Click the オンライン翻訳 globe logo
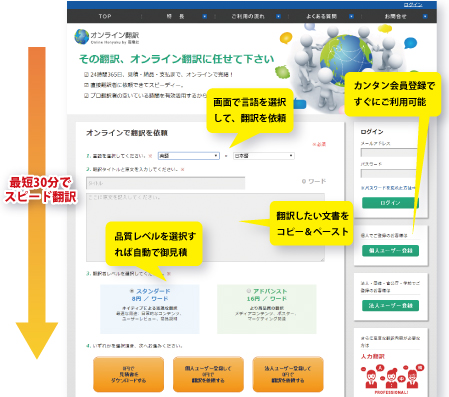This screenshot has height=397, width=449. point(107,37)
